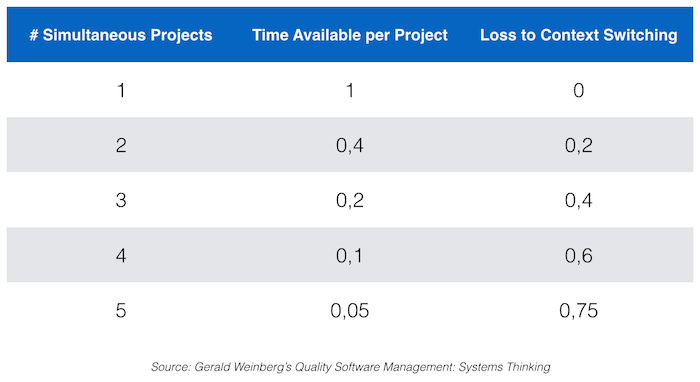
Task: Select the cell with 1 simultaneous project
Action: point(121,91)
